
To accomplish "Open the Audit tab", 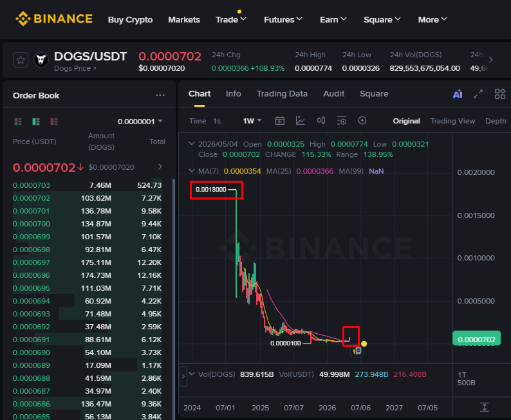I will (334, 94).
